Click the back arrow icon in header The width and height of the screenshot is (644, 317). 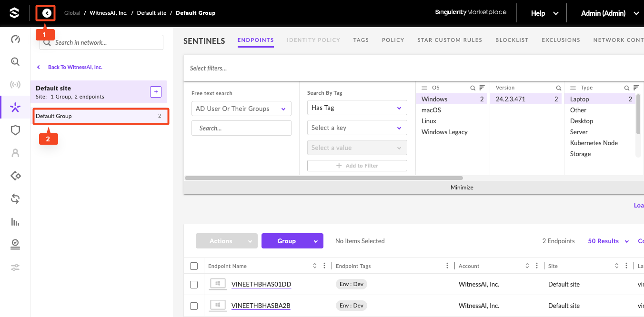[x=47, y=13]
